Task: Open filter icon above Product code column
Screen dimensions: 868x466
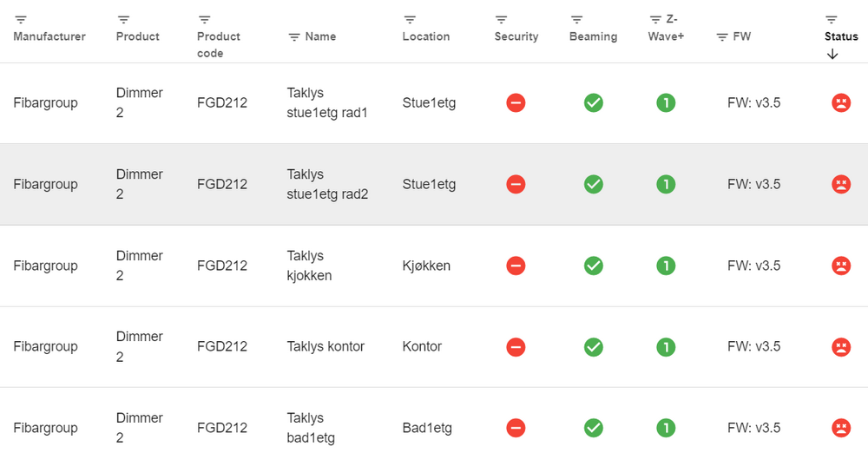Action: [205, 19]
